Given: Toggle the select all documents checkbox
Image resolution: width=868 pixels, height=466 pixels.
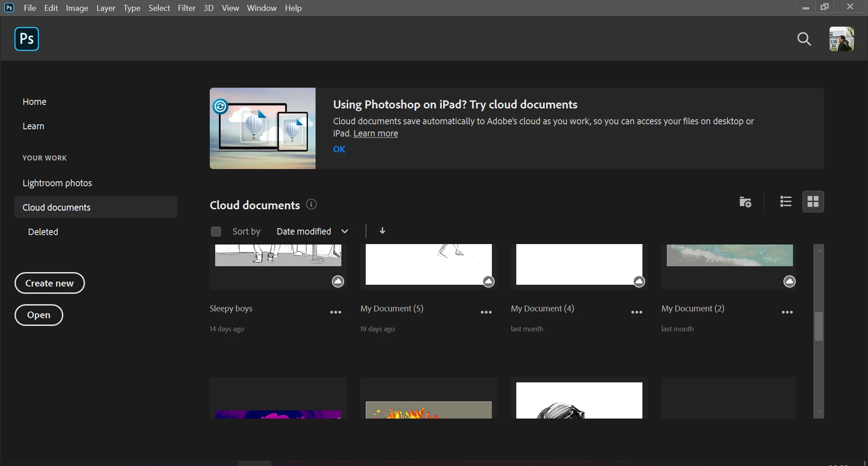Looking at the screenshot, I should (x=216, y=231).
